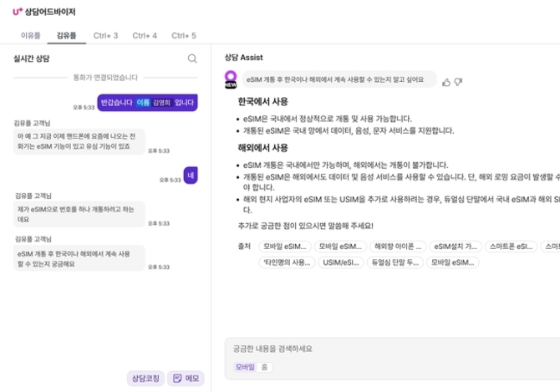Click the message 제가 eSIM으로 번호를 하나
The width and height of the screenshot is (560, 392).
tap(79, 214)
